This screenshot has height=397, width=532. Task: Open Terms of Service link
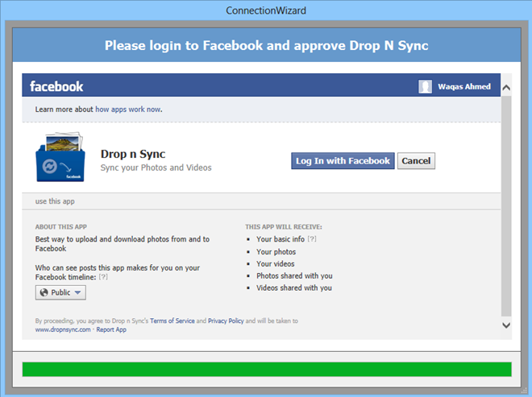coord(172,320)
